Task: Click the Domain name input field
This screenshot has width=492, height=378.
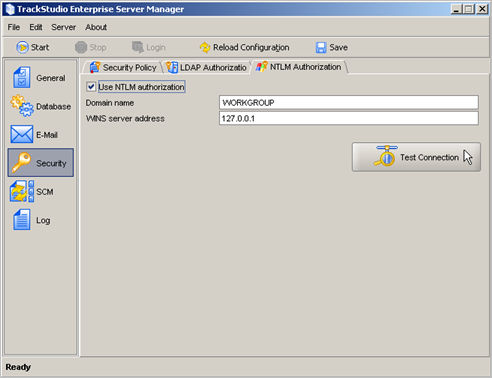Action: [x=349, y=102]
